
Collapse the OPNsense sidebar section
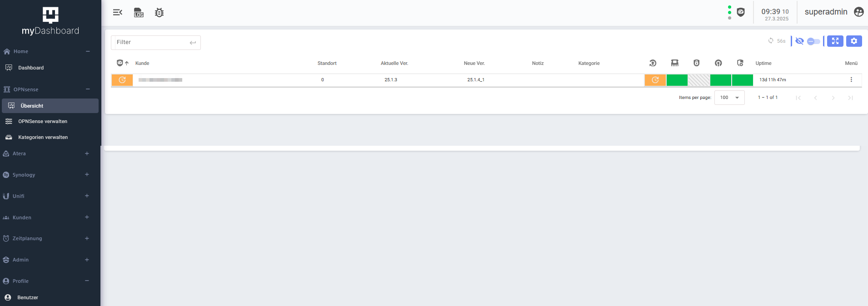click(x=87, y=89)
